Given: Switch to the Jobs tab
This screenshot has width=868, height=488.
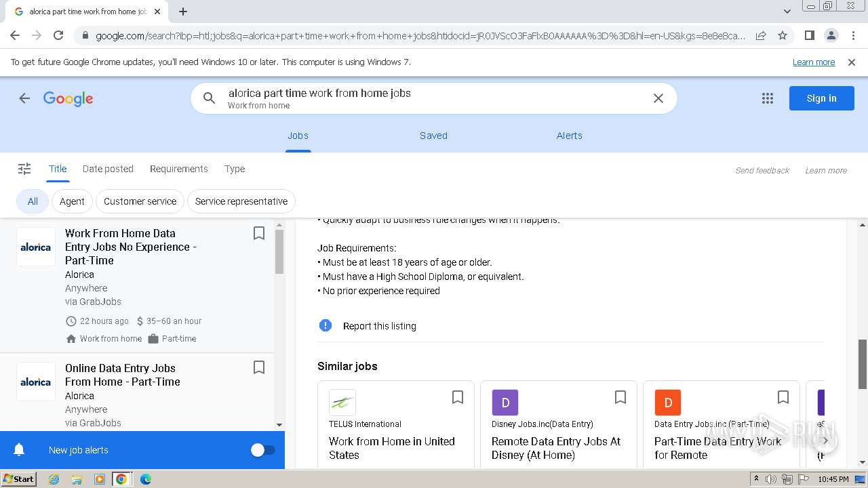Looking at the screenshot, I should click(298, 136).
